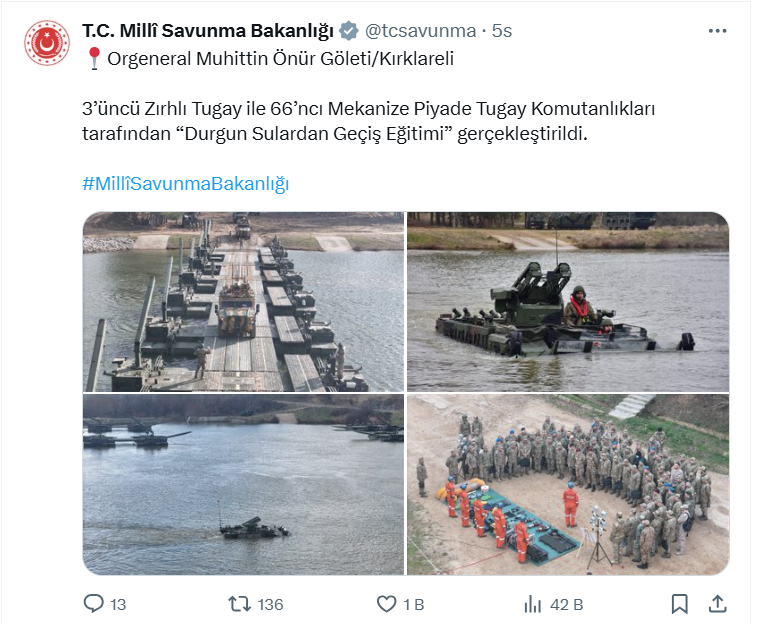Open the pontoon bridge vehicle photo

pyautogui.click(x=243, y=302)
